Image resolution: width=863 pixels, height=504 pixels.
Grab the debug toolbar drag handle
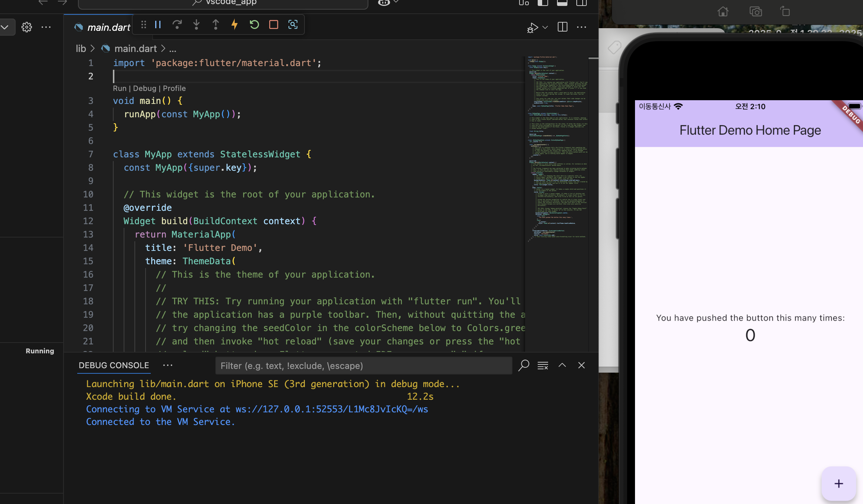coord(144,25)
